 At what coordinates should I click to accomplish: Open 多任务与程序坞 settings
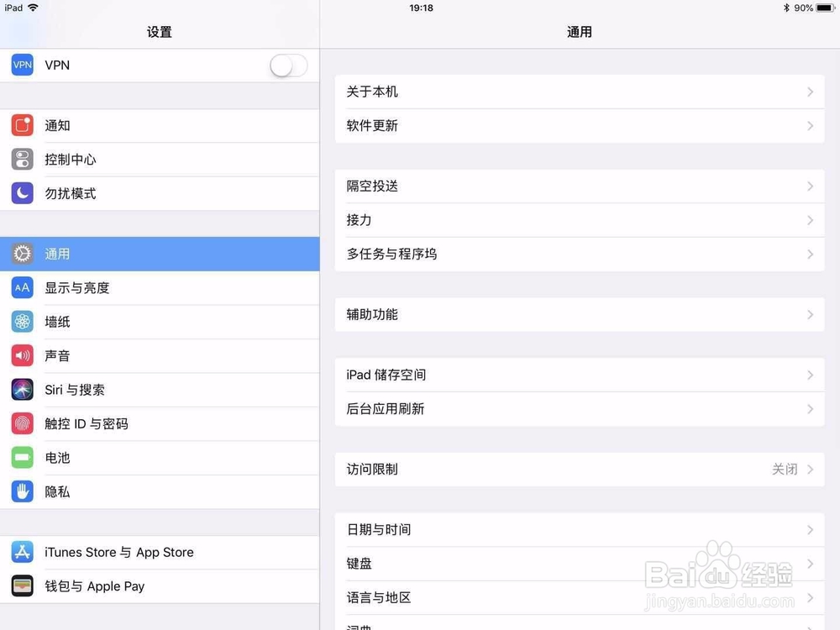pos(580,254)
